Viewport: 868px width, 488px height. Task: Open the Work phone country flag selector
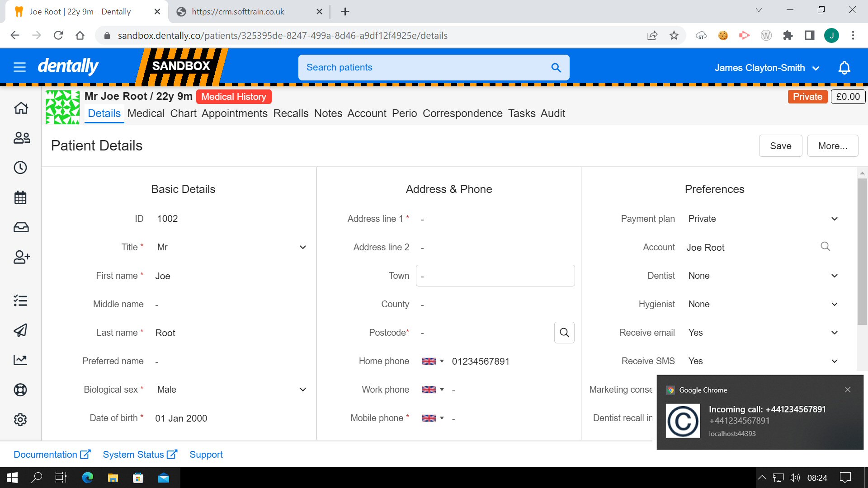(433, 389)
